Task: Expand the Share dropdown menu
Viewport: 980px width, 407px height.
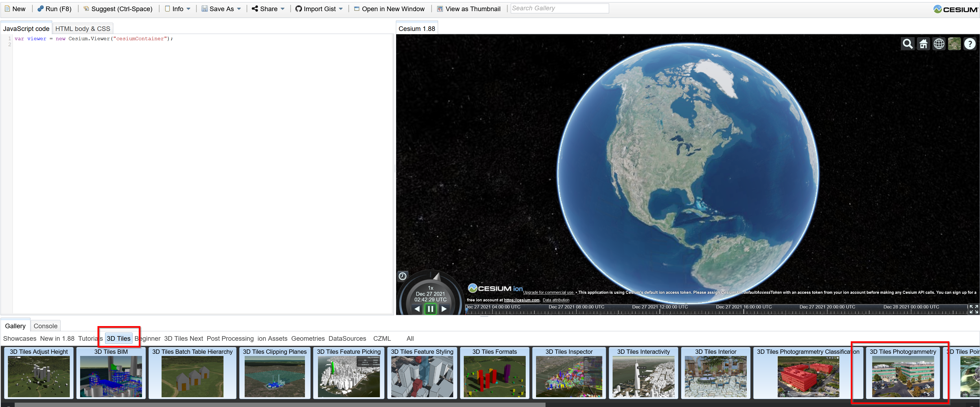Action: pos(268,9)
